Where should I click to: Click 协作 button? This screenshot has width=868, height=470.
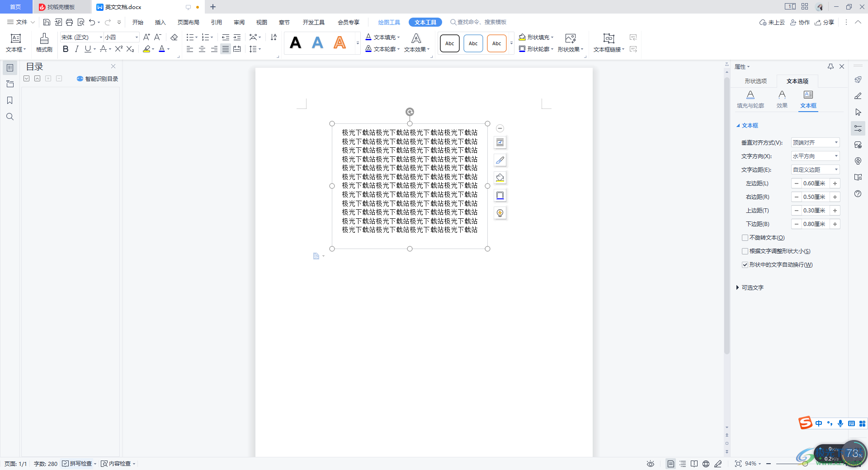pos(800,22)
